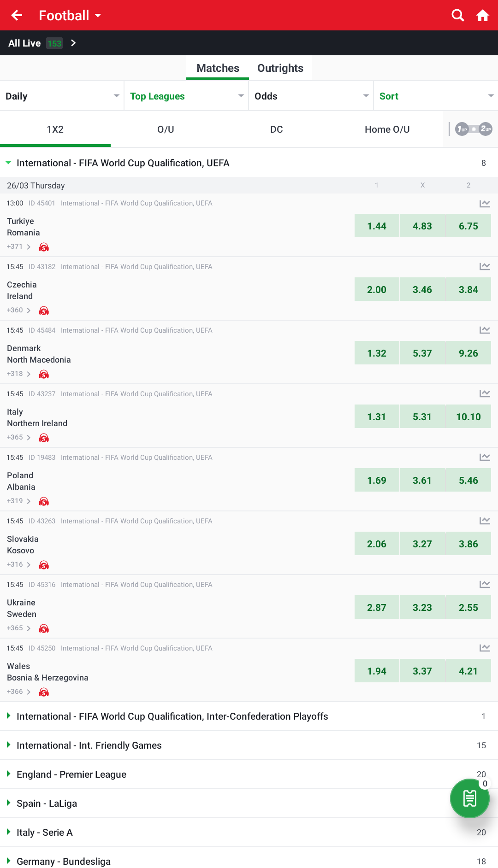498x868 pixels.
Task: Expand the England - Premier League section
Action: click(x=71, y=774)
